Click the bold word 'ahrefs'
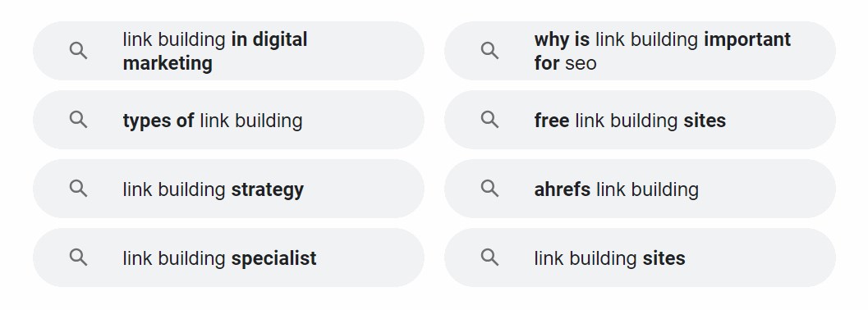The image size is (868, 310). (563, 189)
